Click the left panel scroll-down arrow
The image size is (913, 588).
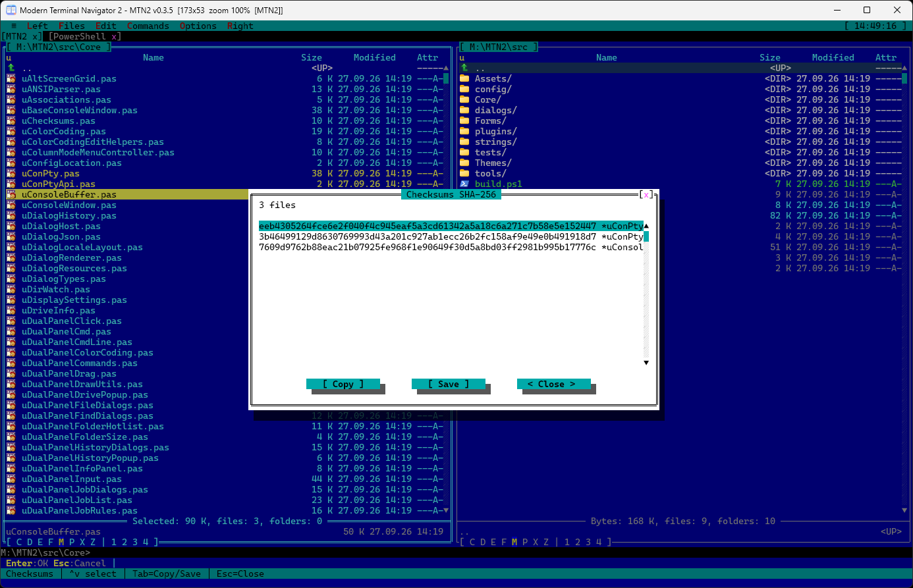[x=446, y=510]
